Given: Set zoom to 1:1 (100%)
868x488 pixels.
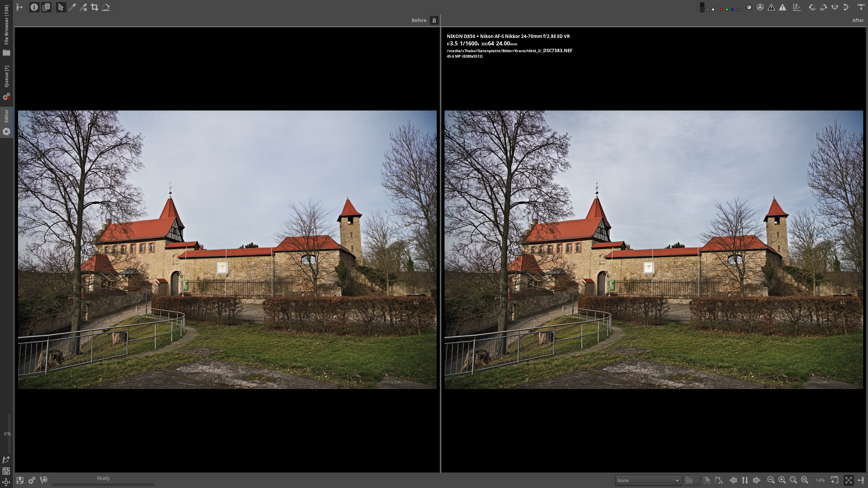Looking at the screenshot, I should click(804, 480).
